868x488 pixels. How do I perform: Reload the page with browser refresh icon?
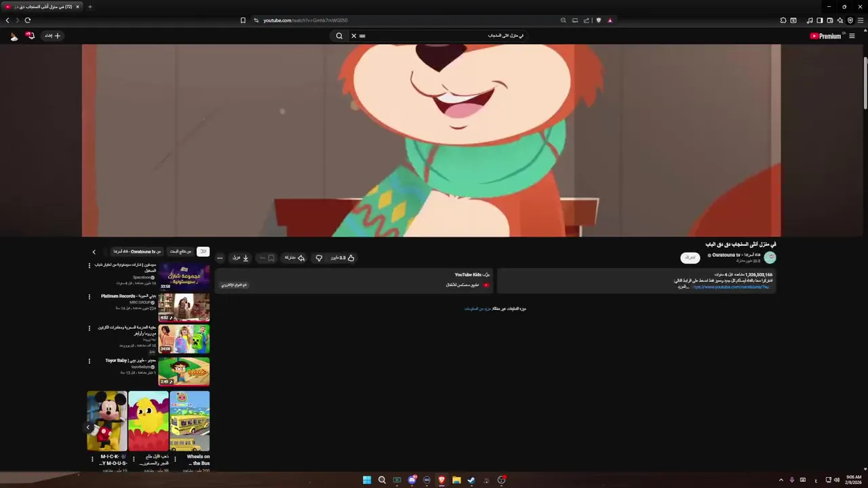(x=28, y=20)
